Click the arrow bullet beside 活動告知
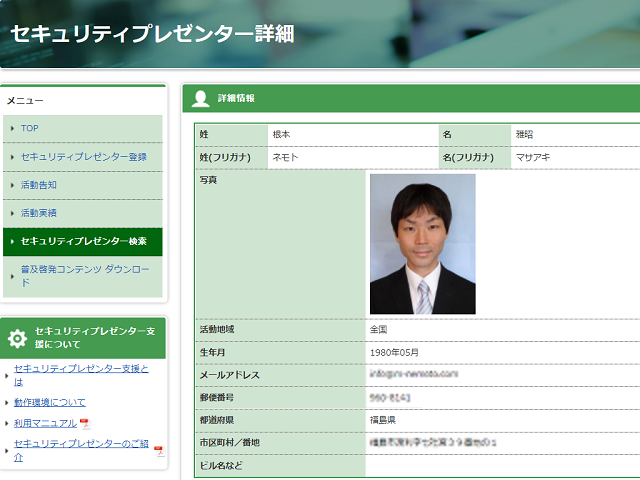 (12, 185)
